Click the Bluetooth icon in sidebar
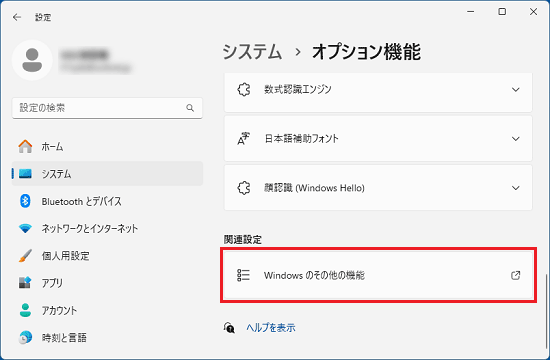This screenshot has height=360, width=550. 25,201
